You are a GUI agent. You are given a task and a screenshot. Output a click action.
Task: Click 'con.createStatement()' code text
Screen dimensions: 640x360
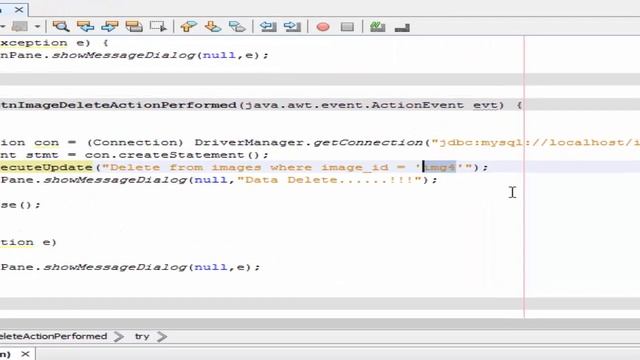coord(172,155)
